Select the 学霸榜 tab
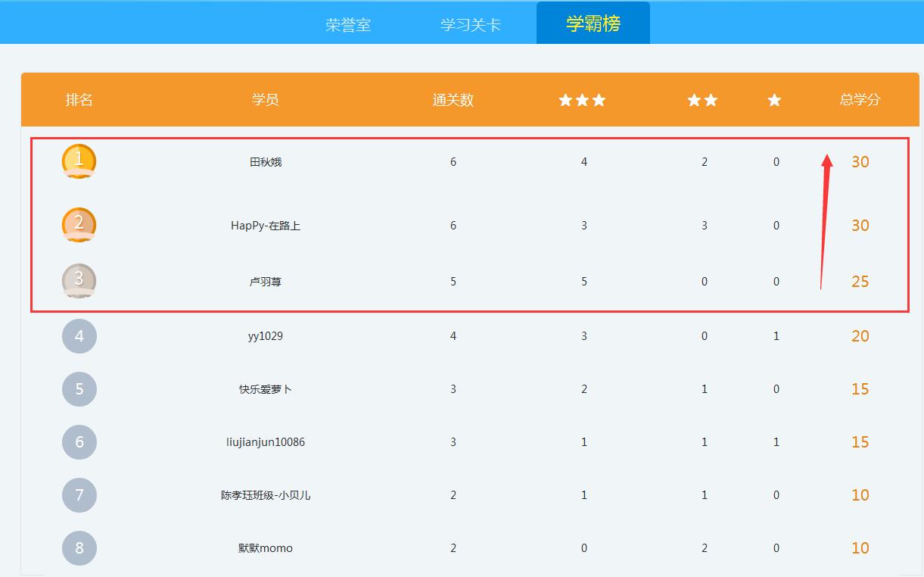Screen dimensions: 924x577 (593, 23)
